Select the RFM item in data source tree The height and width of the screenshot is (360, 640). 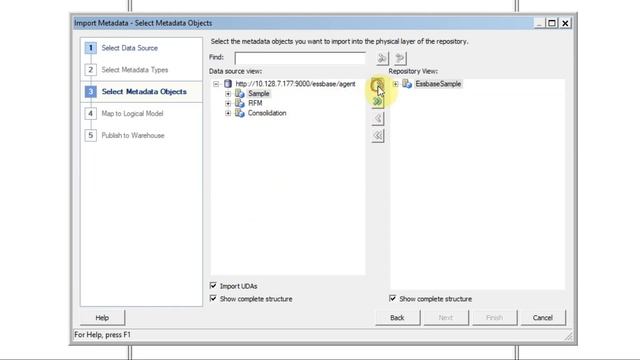click(x=255, y=104)
